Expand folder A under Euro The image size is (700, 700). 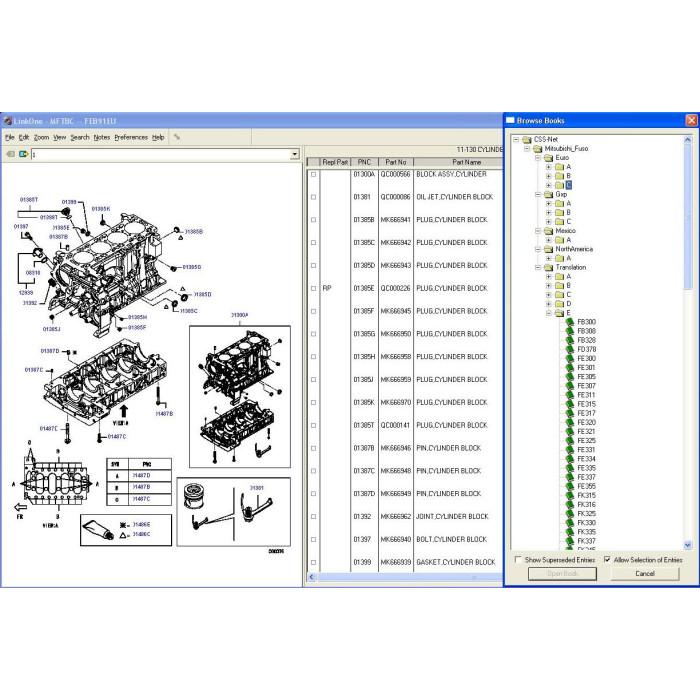pos(549,167)
